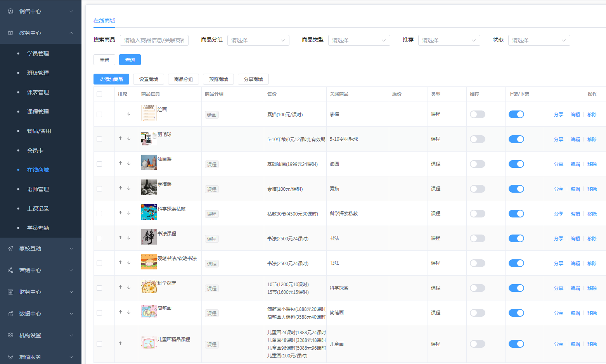Move 书法课程 row down with arrow
The width and height of the screenshot is (606, 364).
pos(129,238)
